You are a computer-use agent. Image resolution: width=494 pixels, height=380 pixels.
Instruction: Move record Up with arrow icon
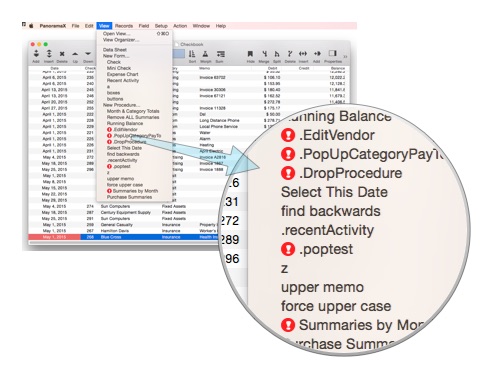(x=75, y=54)
